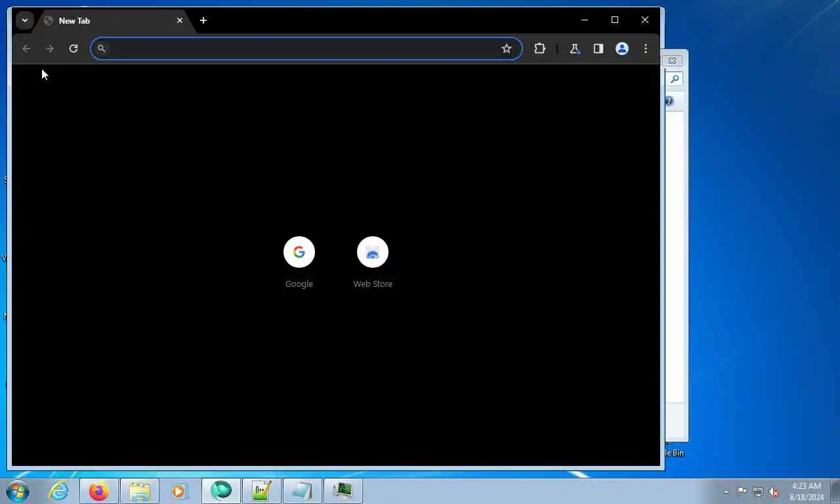
Task: Show hidden system tray icons
Action: [x=726, y=492]
